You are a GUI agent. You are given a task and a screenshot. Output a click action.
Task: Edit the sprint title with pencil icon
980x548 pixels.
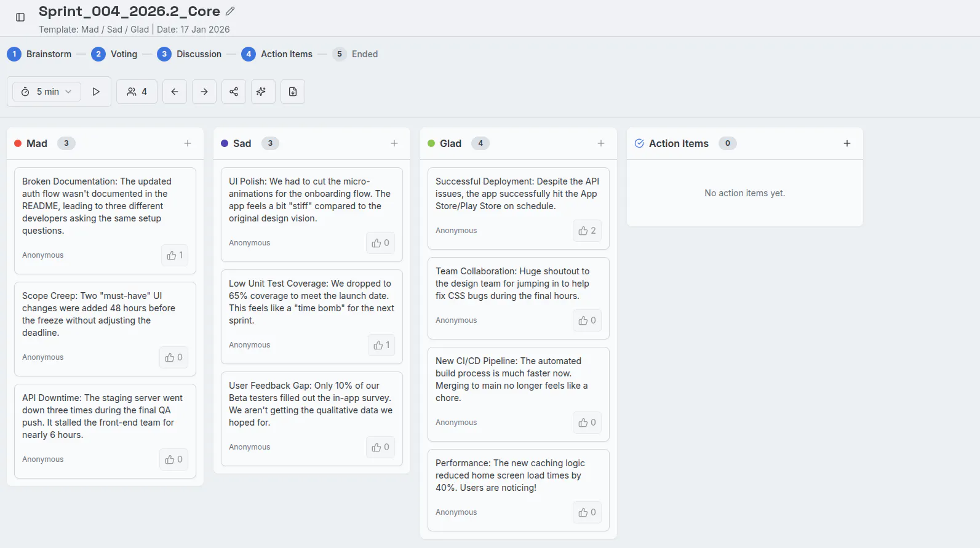(230, 11)
